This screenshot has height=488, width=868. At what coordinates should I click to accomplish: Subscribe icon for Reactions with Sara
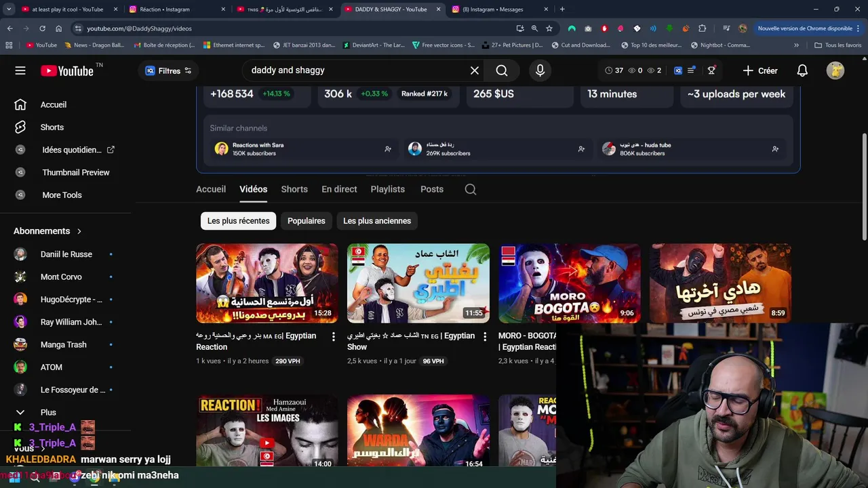point(388,149)
